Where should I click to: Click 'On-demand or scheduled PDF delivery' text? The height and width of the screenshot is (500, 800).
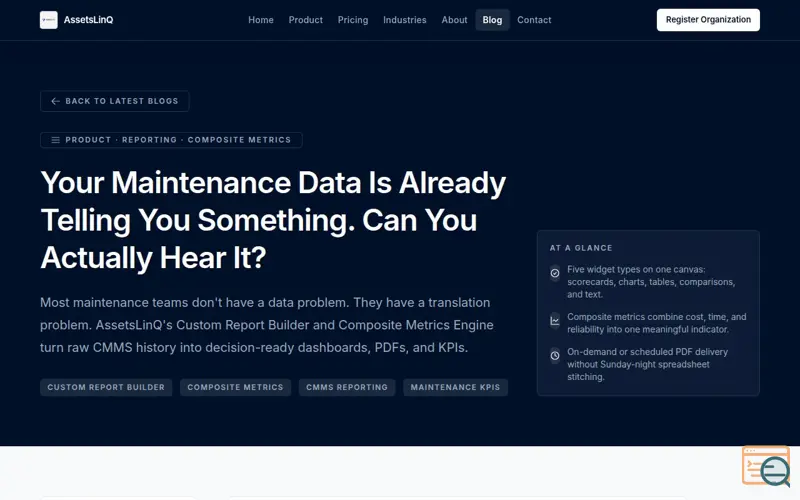647,364
